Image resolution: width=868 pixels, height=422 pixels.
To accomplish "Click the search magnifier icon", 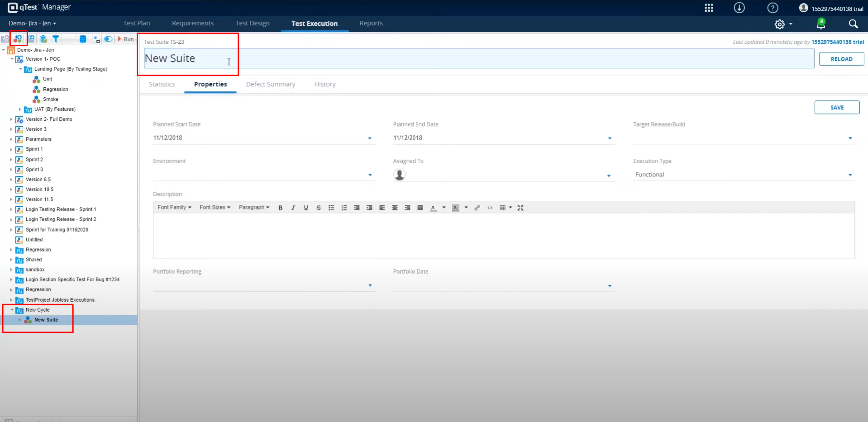I will (853, 24).
